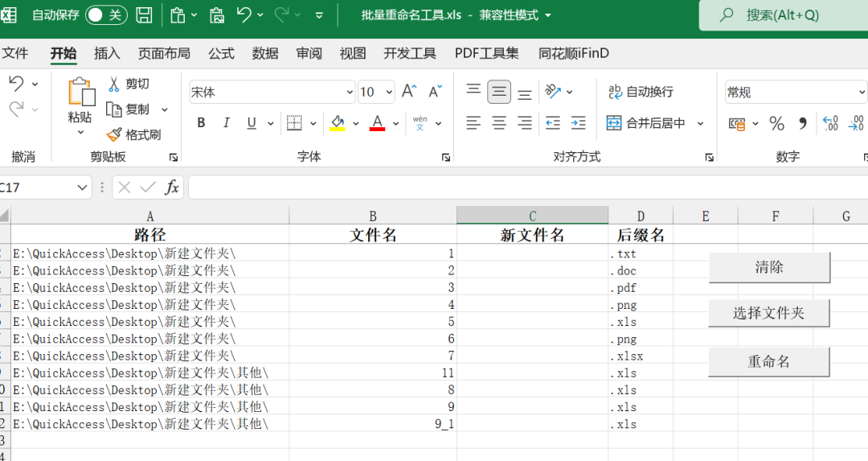Toggle Italic formatting
The image size is (868, 461).
click(226, 123)
